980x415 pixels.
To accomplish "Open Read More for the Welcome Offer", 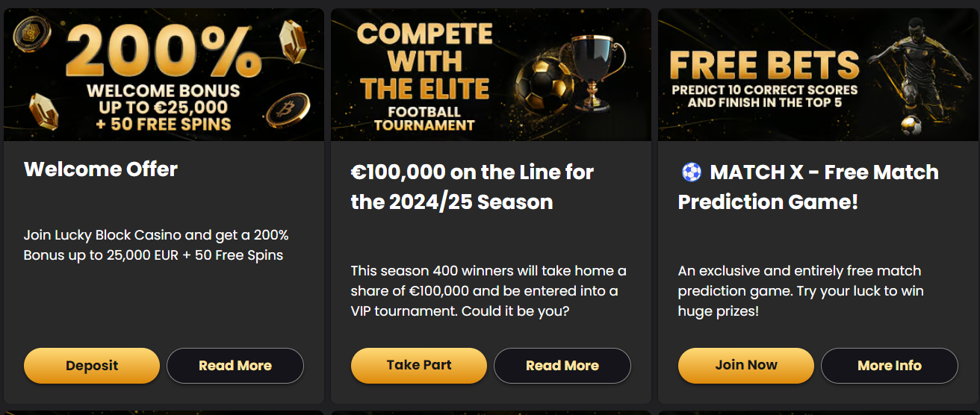I will (235, 366).
